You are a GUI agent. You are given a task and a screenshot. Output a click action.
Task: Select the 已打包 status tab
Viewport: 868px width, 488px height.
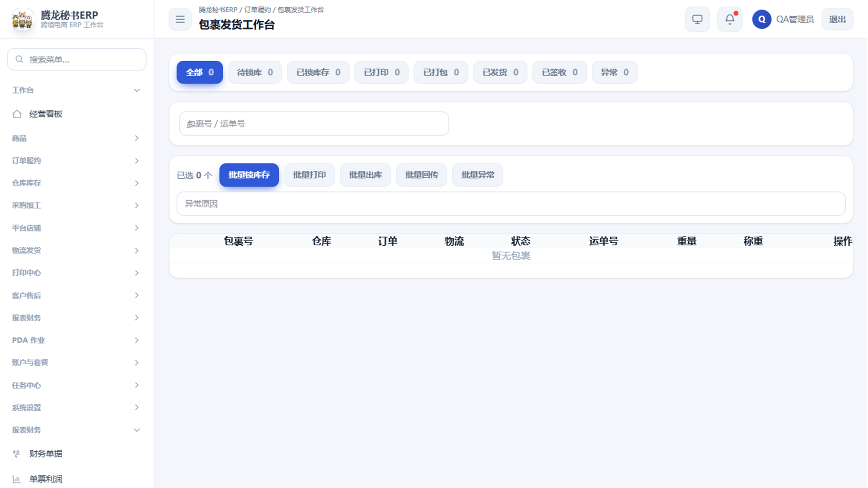[x=441, y=72]
